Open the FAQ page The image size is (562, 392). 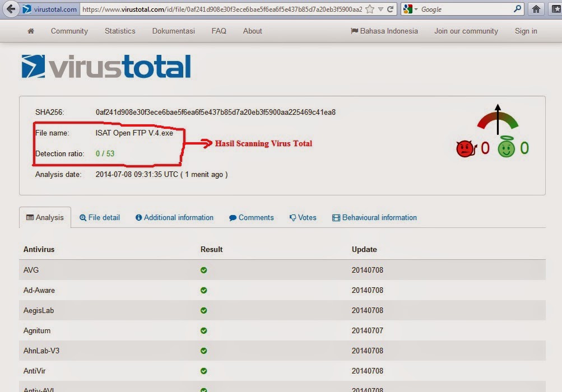coord(219,31)
